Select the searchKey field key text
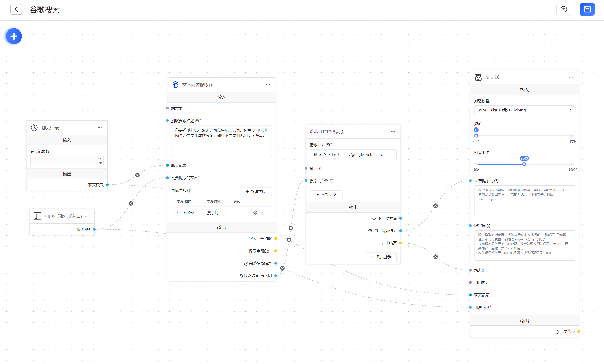604x364 pixels. [x=185, y=213]
